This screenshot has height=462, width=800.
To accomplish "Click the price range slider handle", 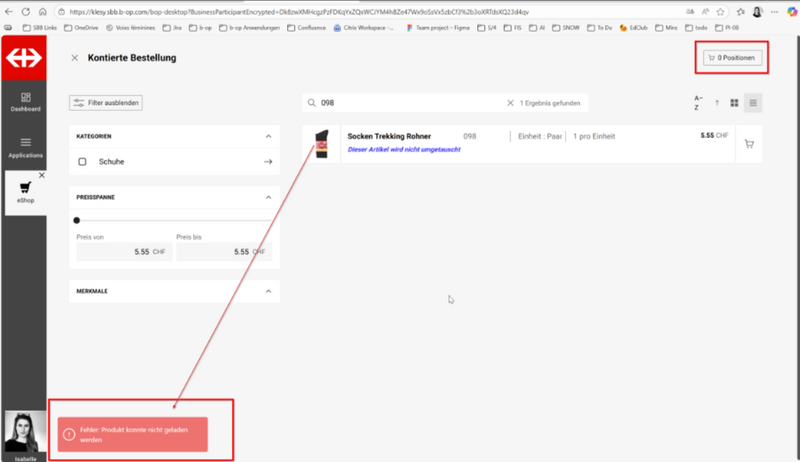I will tap(77, 220).
